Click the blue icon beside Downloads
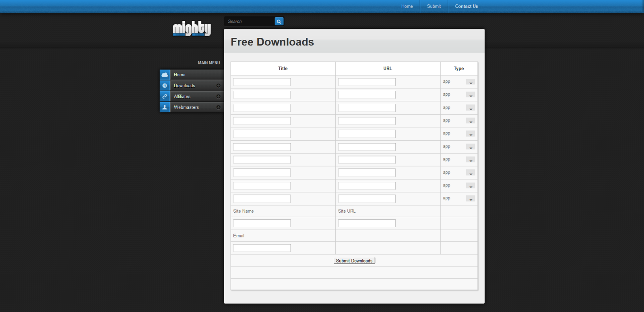 (165, 86)
